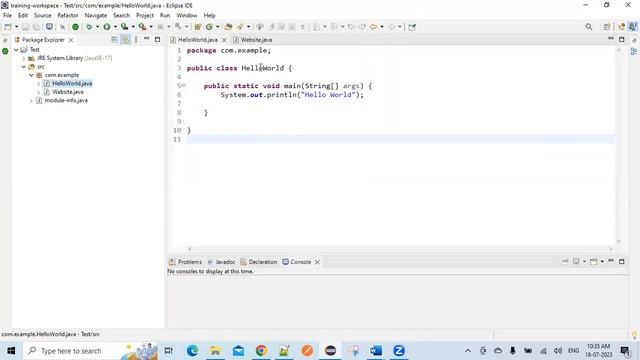
Task: Open the New wizard dropdown arrow
Action: click(17, 27)
